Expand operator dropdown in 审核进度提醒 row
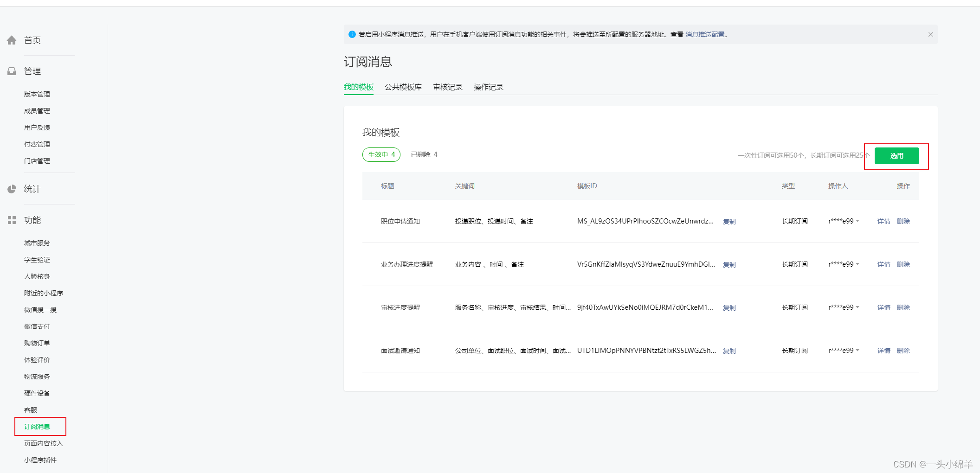This screenshot has height=473, width=980. [x=857, y=307]
